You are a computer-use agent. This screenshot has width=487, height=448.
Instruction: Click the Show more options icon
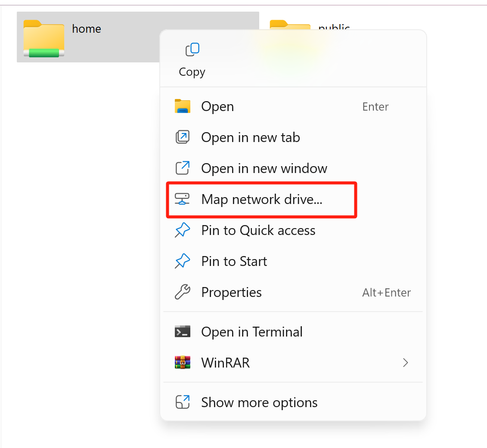point(183,402)
